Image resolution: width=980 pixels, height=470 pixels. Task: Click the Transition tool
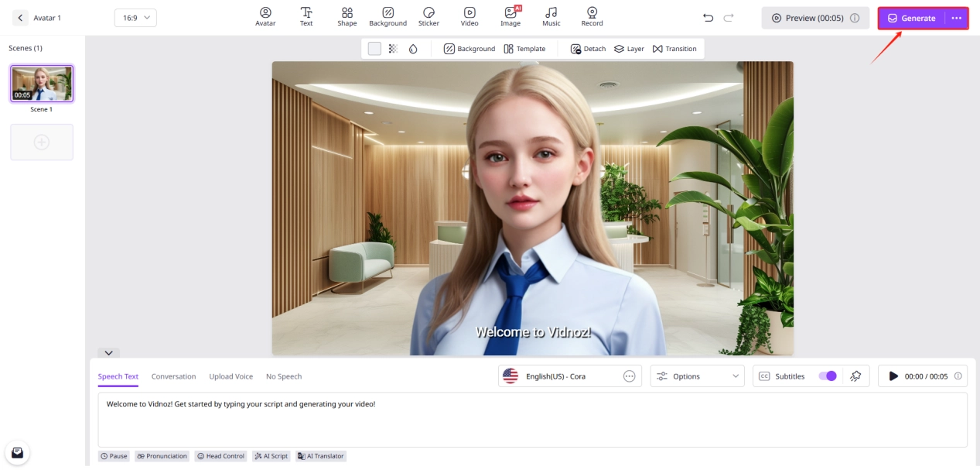(674, 49)
